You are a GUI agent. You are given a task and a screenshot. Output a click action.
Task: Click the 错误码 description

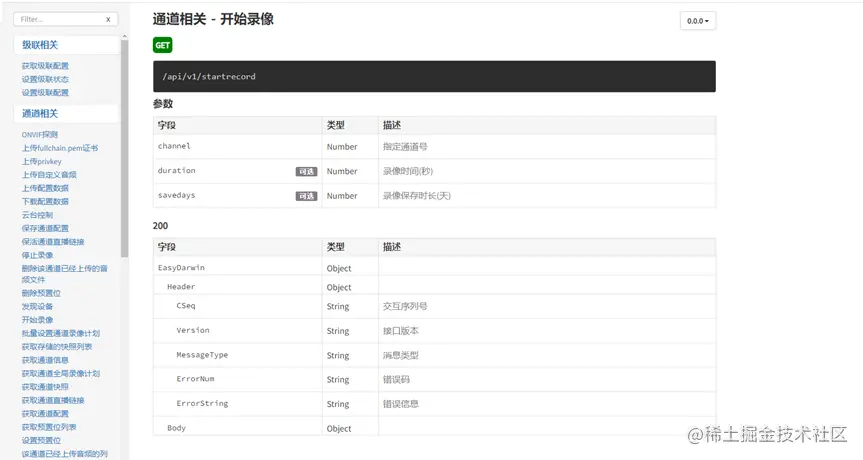tap(396, 380)
